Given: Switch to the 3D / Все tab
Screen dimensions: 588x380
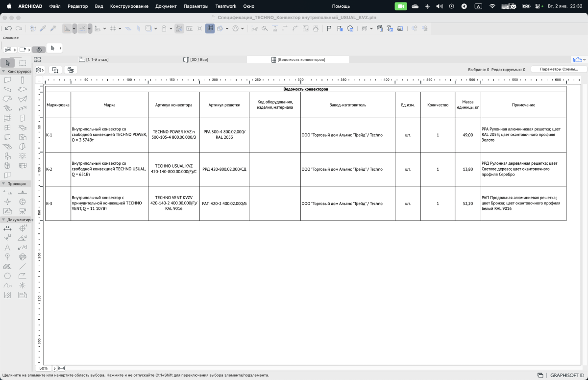Looking at the screenshot, I should tap(196, 59).
